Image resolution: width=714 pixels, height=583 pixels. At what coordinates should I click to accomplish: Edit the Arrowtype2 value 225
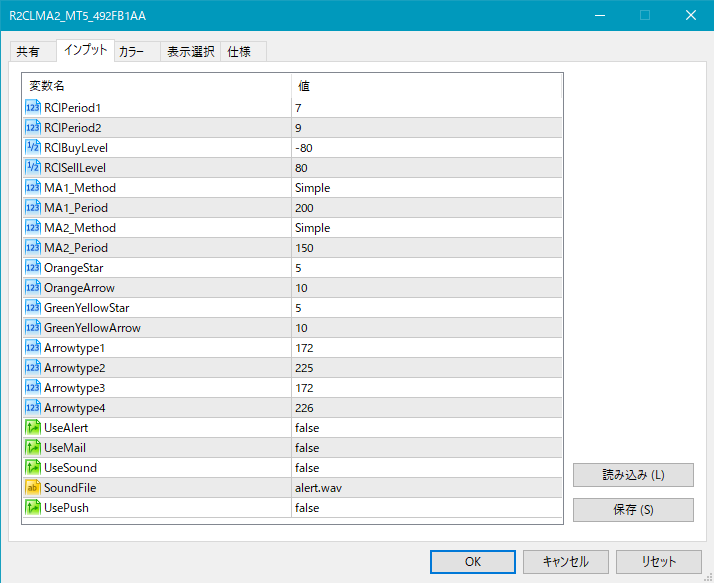[x=427, y=368]
